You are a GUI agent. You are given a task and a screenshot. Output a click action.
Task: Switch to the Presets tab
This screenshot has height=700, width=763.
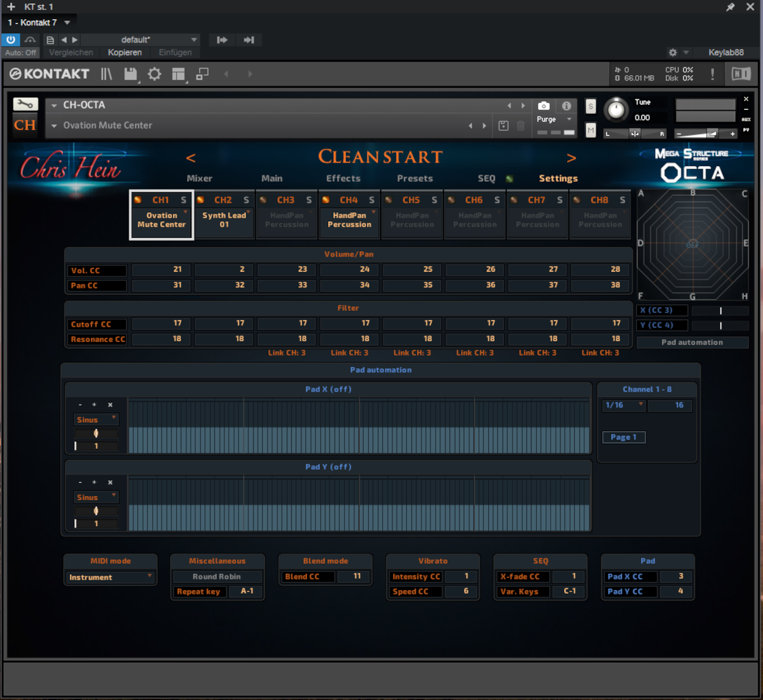(415, 179)
